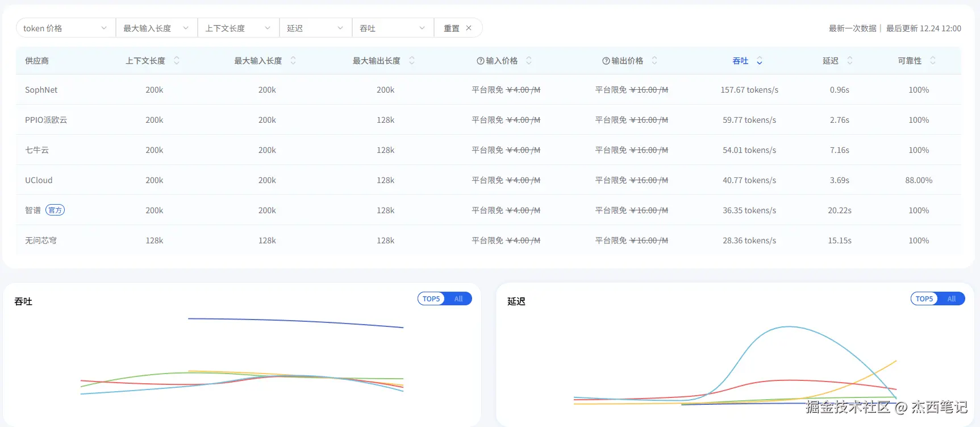This screenshot has width=980, height=427.
Task: Click 59.77 tokens/s throughput value
Action: (749, 120)
